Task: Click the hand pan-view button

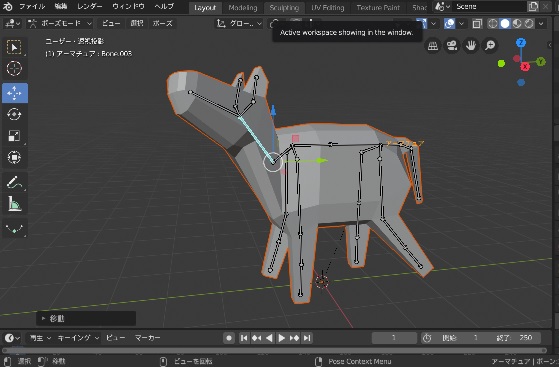Action: (471, 46)
